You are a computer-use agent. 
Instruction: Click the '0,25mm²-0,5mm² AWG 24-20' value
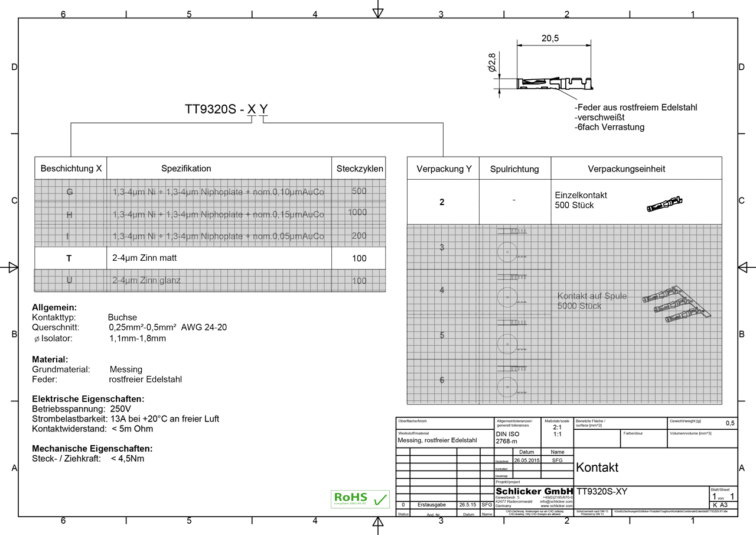[168, 327]
